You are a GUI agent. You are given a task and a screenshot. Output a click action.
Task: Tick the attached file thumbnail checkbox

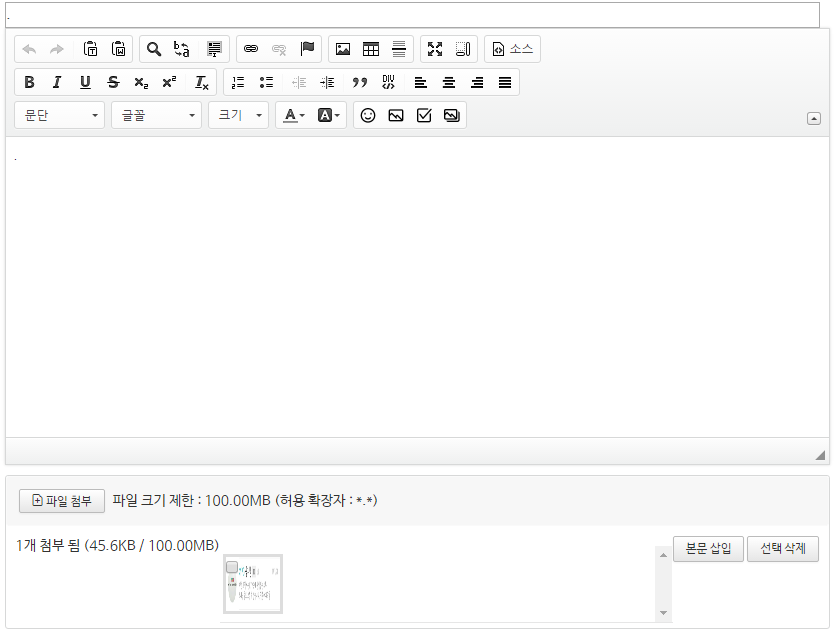point(232,567)
